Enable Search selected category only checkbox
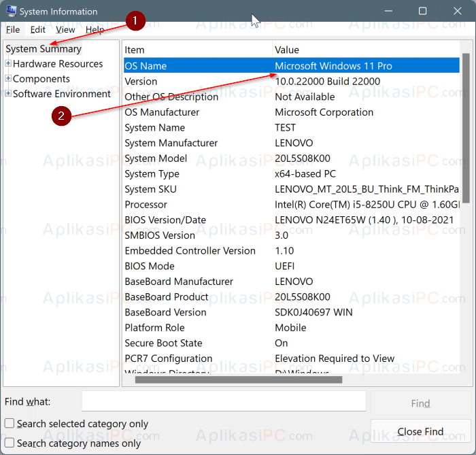 pos(10,423)
